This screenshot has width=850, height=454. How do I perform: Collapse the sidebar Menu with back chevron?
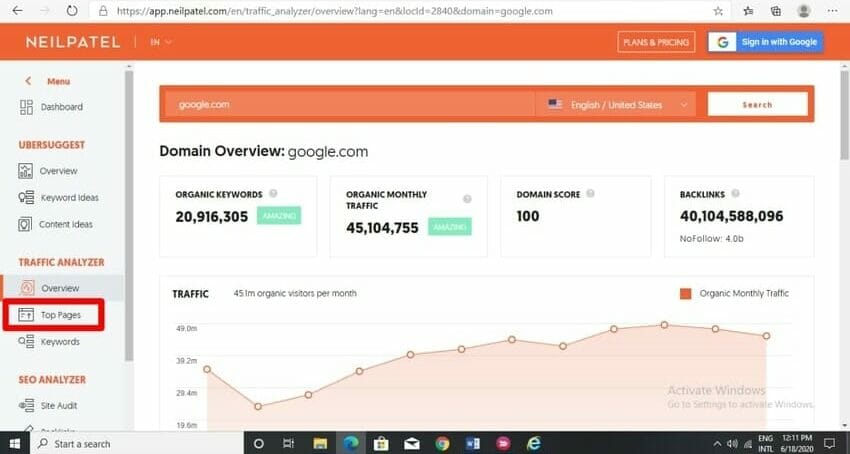[28, 81]
